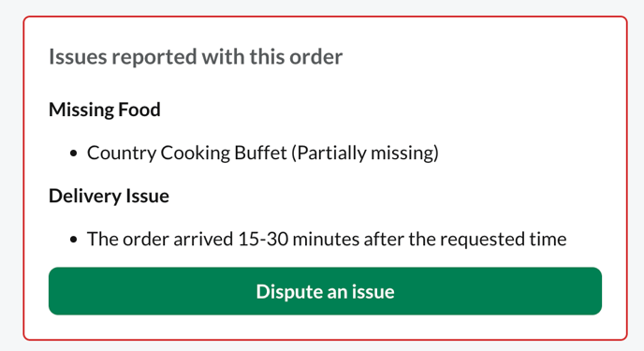644x351 pixels.
Task: Click the (Partially missing) note
Action: click(365, 154)
